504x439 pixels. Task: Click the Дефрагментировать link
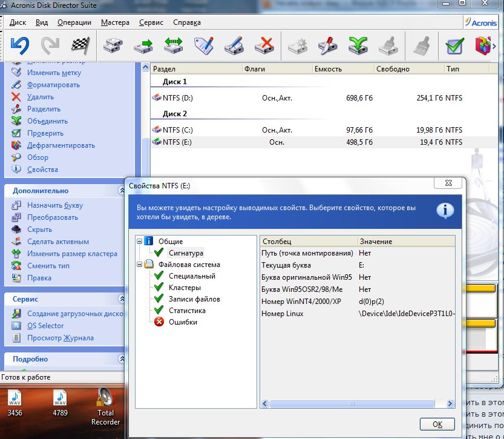pyautogui.click(x=61, y=145)
